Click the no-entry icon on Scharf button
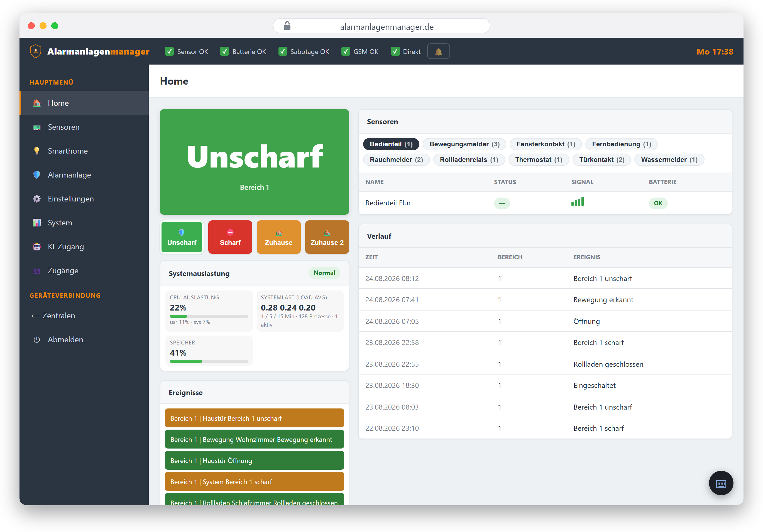The image size is (763, 532). click(x=230, y=232)
